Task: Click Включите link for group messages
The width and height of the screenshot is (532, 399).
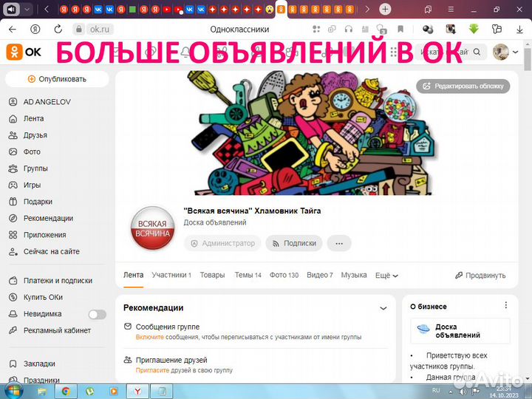Action: 149,337
